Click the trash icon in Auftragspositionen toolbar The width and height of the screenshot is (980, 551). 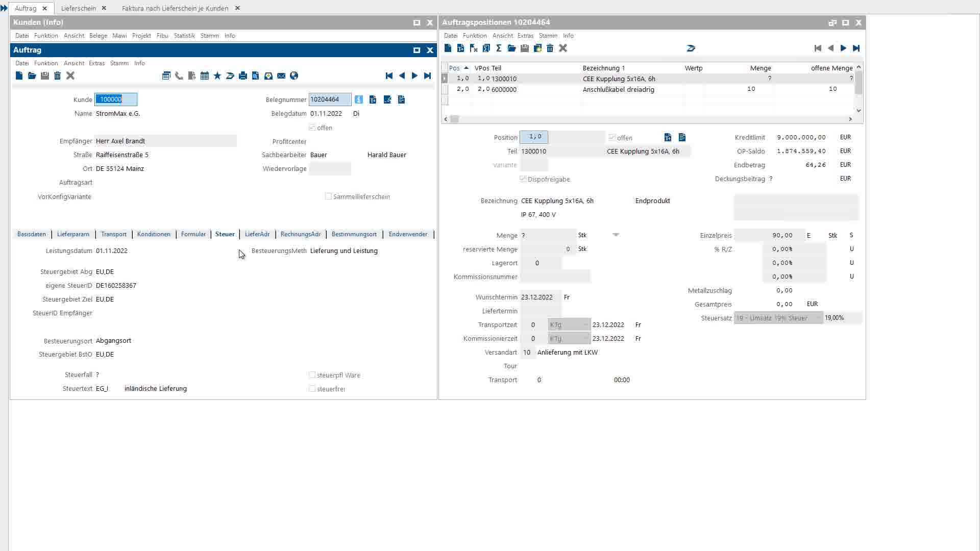(x=550, y=48)
